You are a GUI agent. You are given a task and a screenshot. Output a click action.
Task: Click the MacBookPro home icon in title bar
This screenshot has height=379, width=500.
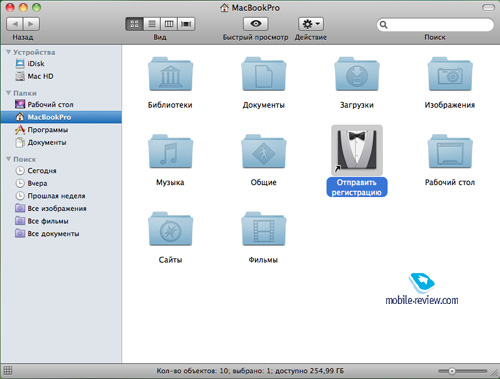(225, 7)
